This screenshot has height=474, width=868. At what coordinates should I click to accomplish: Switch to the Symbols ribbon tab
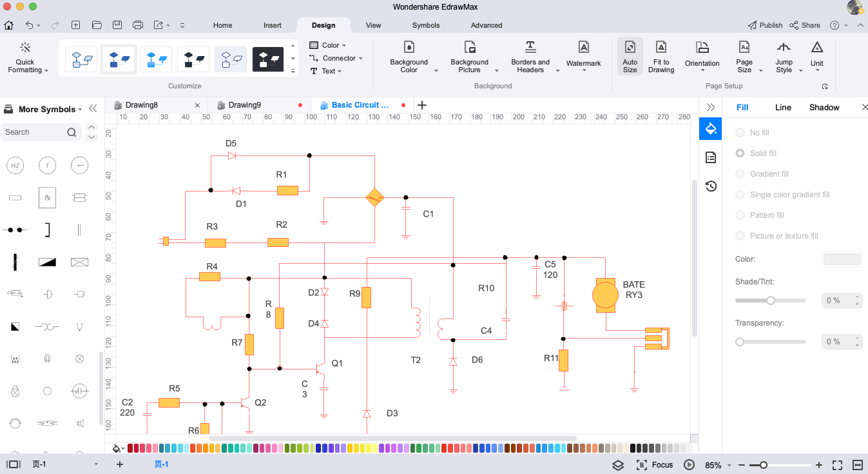coord(426,26)
